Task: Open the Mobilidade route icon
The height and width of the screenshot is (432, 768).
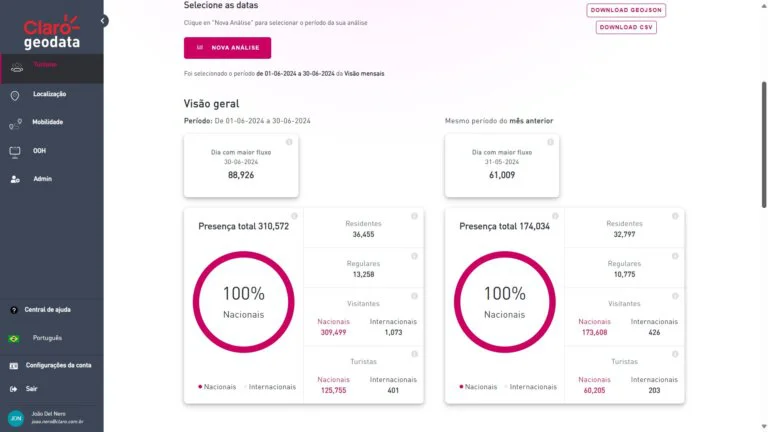Action: pos(14,123)
